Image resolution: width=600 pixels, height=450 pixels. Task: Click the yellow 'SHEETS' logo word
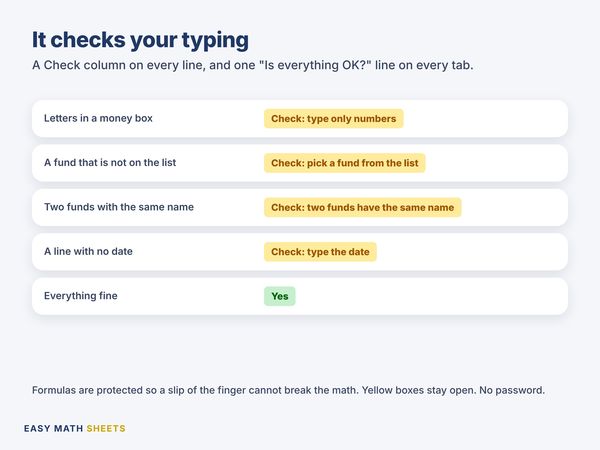coord(106,429)
